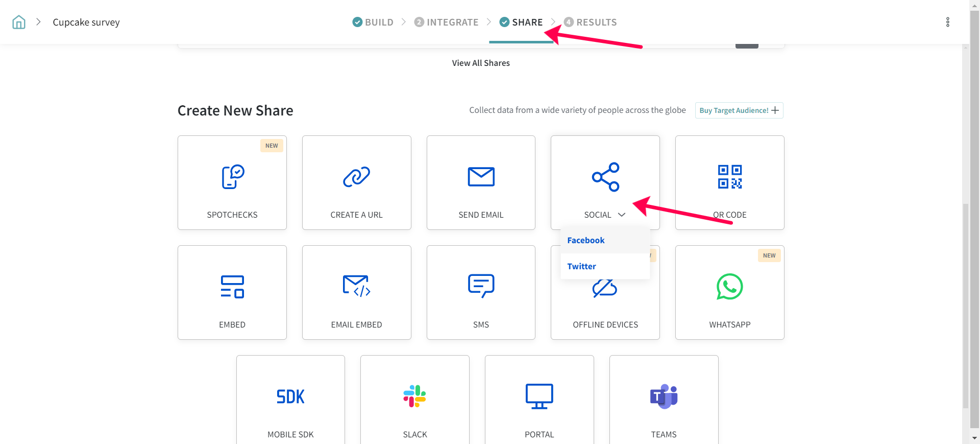Click the Buy Target Audience button
This screenshot has width=980, height=444.
[x=739, y=110]
